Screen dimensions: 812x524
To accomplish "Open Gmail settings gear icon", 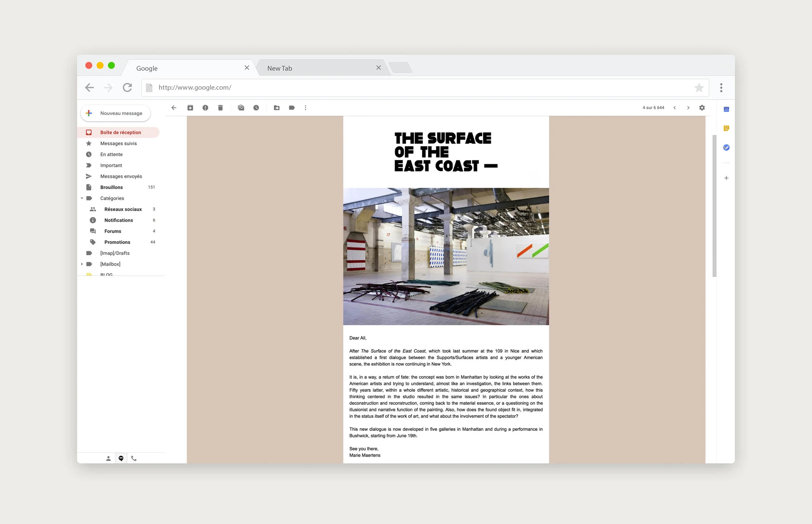I will [x=702, y=108].
